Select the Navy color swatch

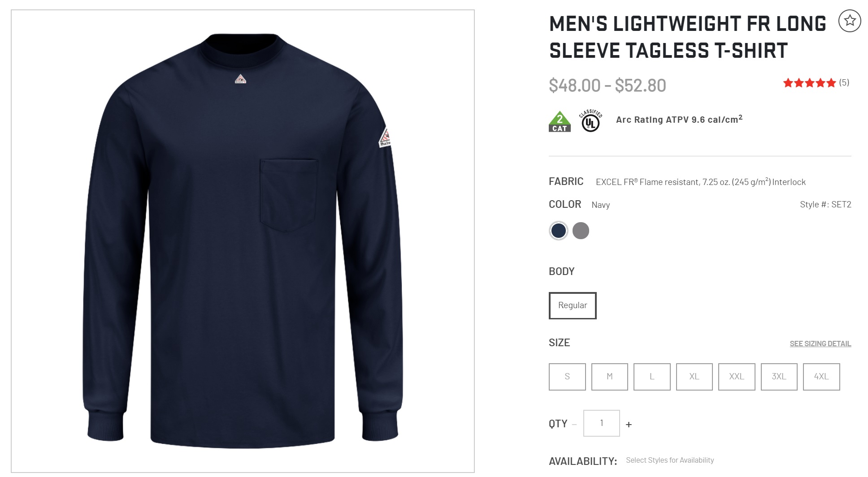[558, 231]
